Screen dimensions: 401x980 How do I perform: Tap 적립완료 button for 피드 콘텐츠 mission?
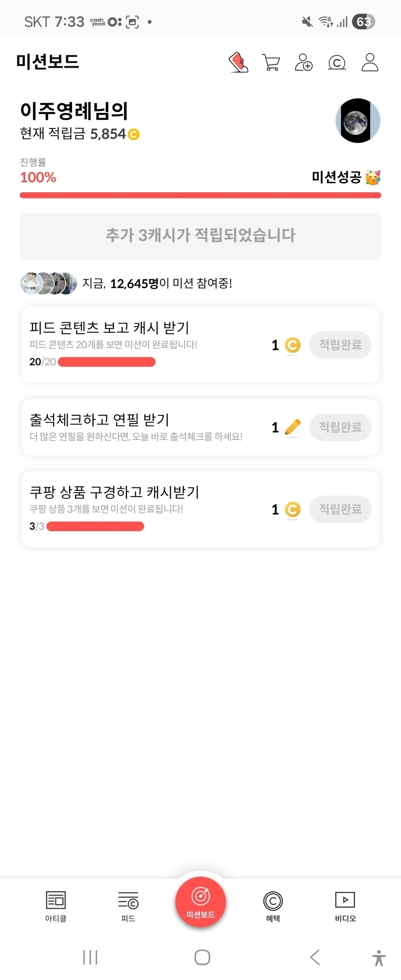click(x=340, y=345)
